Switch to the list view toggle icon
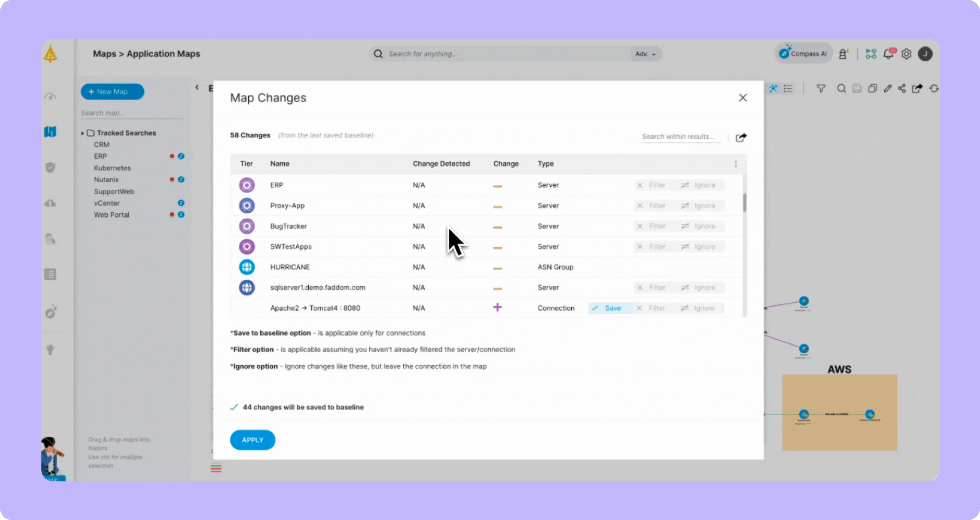The image size is (980, 520). coord(788,89)
